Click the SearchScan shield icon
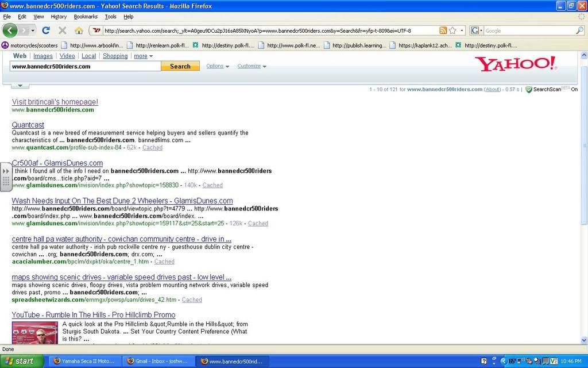588x368 pixels. (529, 89)
